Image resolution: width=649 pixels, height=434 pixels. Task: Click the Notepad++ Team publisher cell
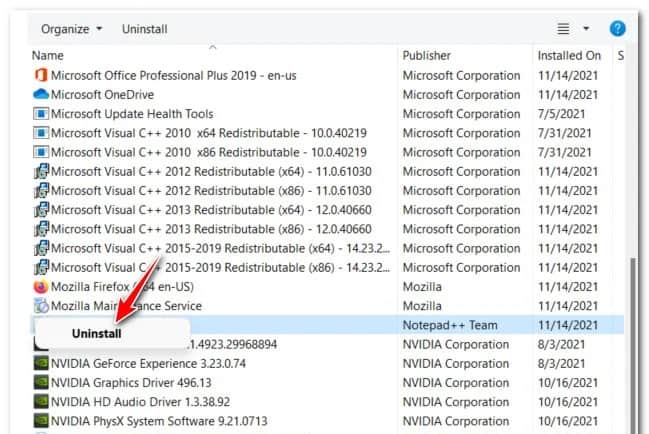click(x=450, y=325)
